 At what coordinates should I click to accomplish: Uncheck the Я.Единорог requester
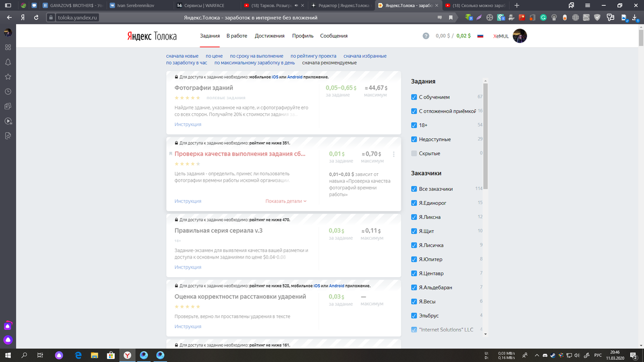click(414, 203)
